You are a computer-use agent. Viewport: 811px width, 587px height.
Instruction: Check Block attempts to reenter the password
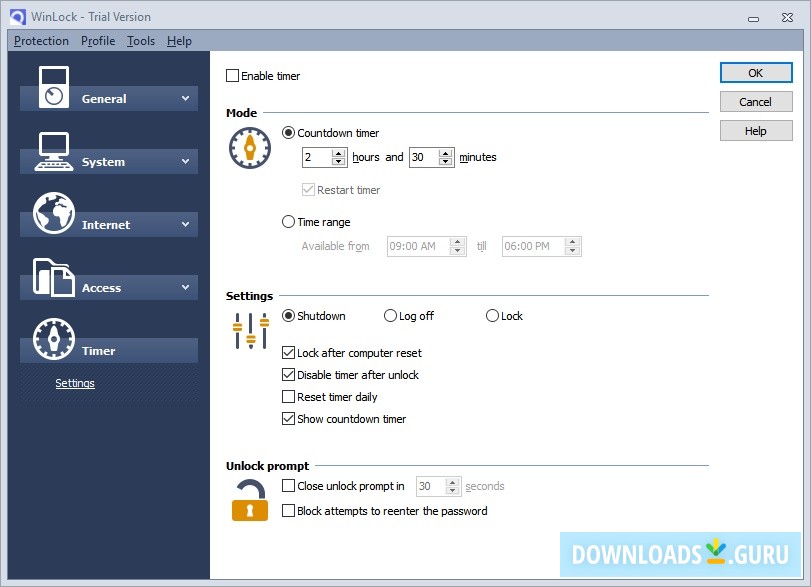(288, 511)
